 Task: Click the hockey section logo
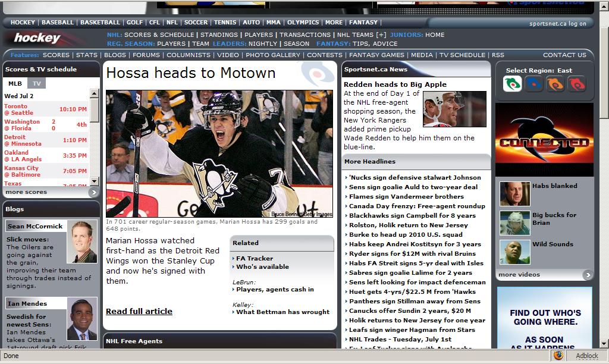pos(37,37)
